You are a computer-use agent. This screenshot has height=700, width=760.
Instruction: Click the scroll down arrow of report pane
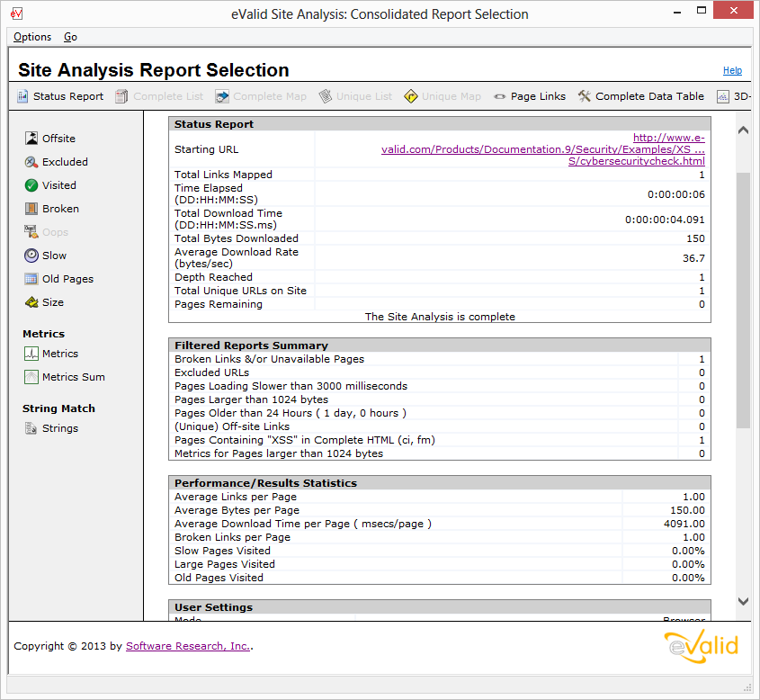(743, 601)
